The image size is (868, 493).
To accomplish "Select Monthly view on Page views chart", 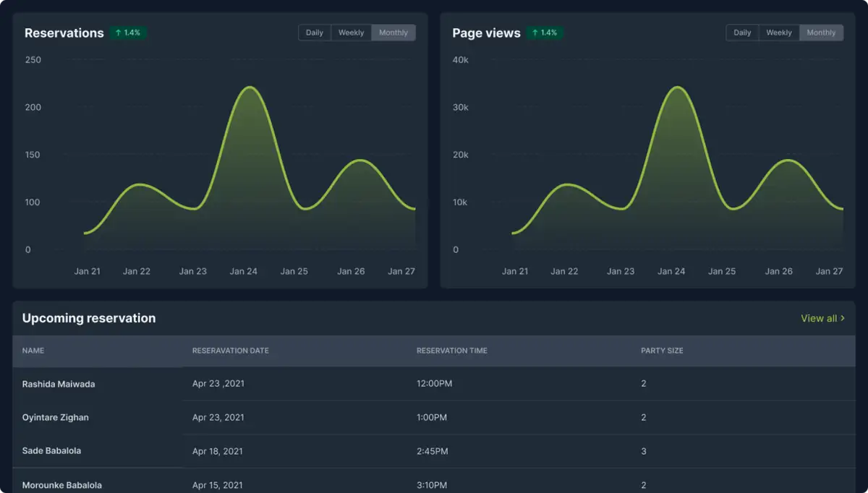I will pos(821,33).
